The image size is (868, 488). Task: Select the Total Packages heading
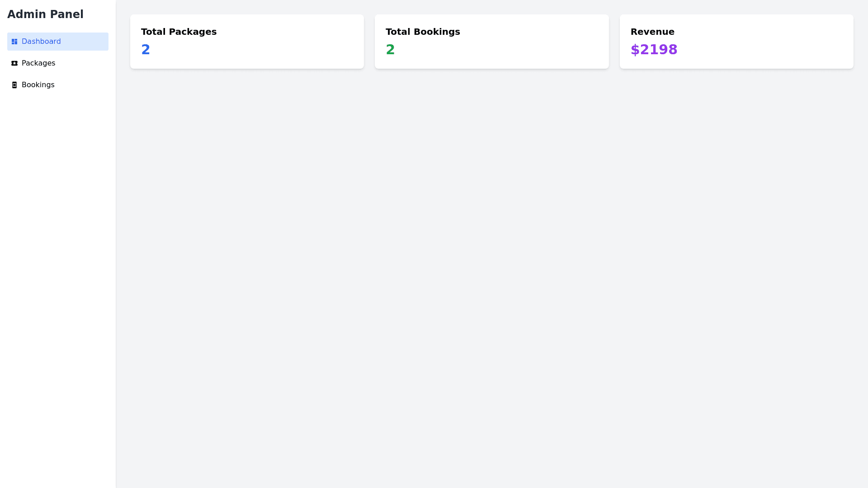point(179,32)
